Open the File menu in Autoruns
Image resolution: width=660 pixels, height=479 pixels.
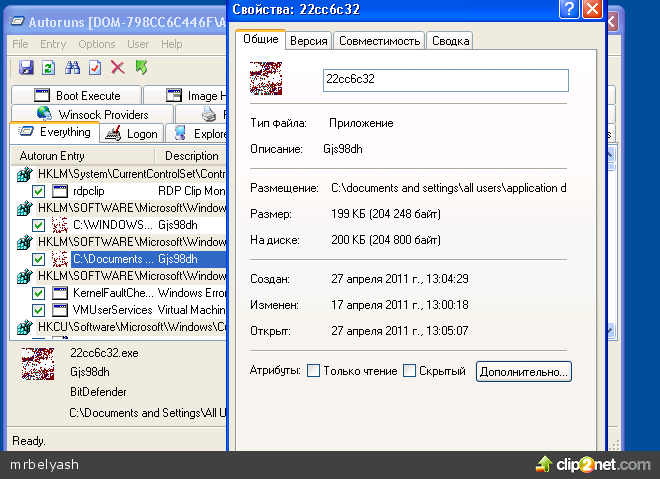(20, 44)
